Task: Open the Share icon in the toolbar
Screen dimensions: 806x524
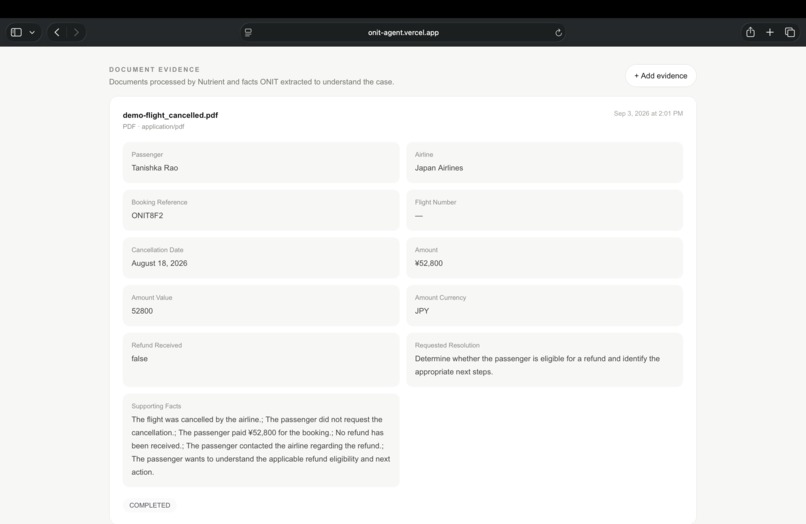Action: click(750, 32)
